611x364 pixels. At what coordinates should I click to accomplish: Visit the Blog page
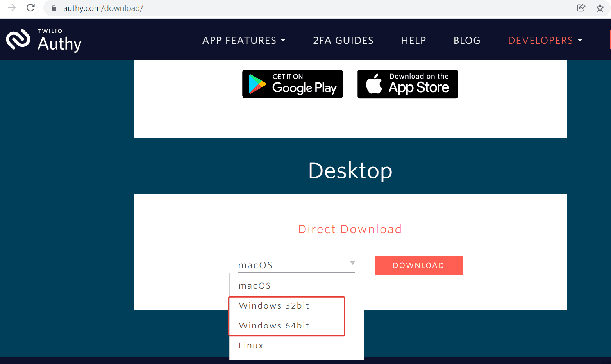coord(467,40)
